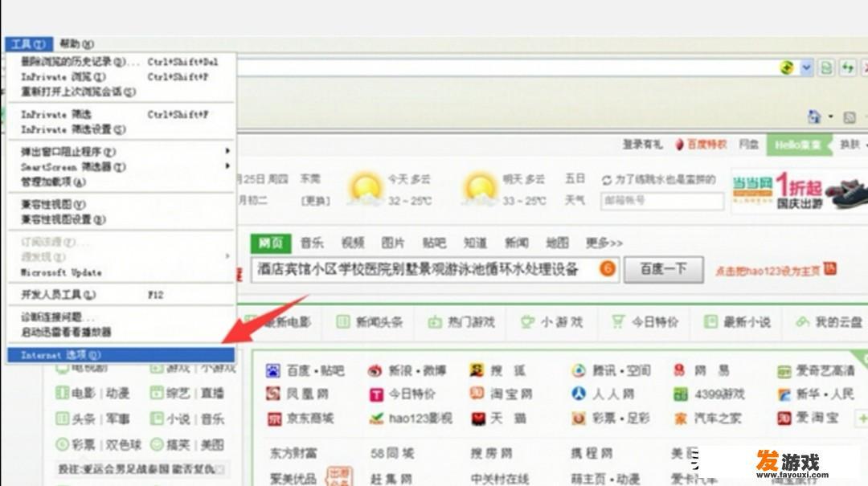Switch to 图片 search tab

pyautogui.click(x=393, y=243)
